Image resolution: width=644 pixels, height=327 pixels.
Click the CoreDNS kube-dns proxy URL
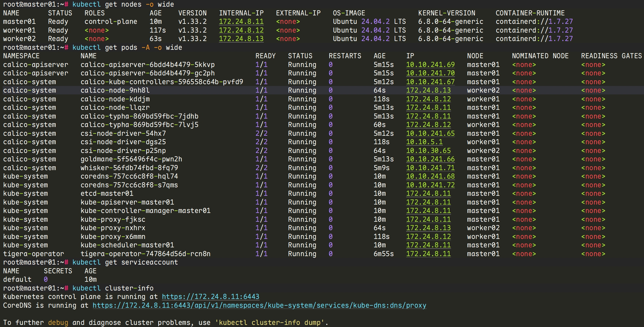[x=259, y=305]
